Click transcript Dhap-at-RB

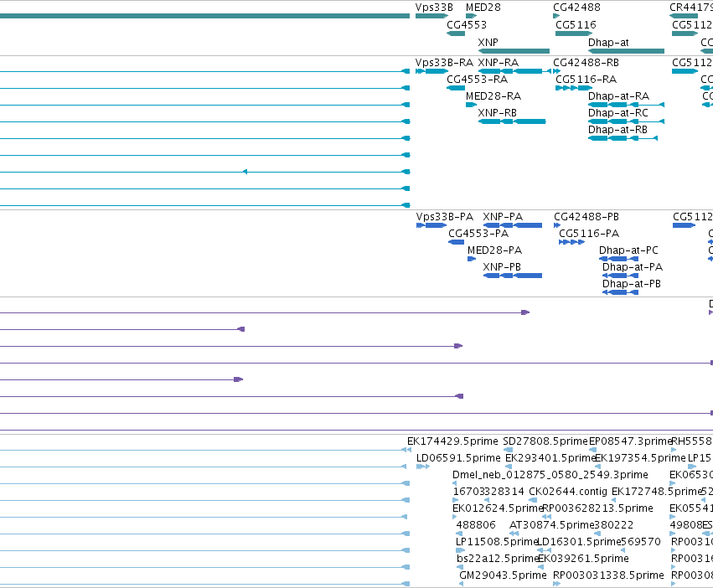tap(617, 130)
